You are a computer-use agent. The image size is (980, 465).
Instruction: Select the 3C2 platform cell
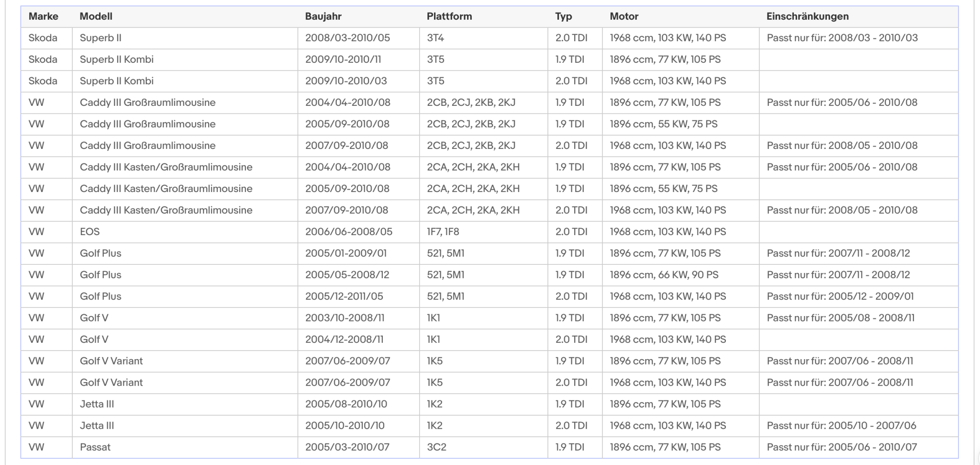[x=484, y=447]
